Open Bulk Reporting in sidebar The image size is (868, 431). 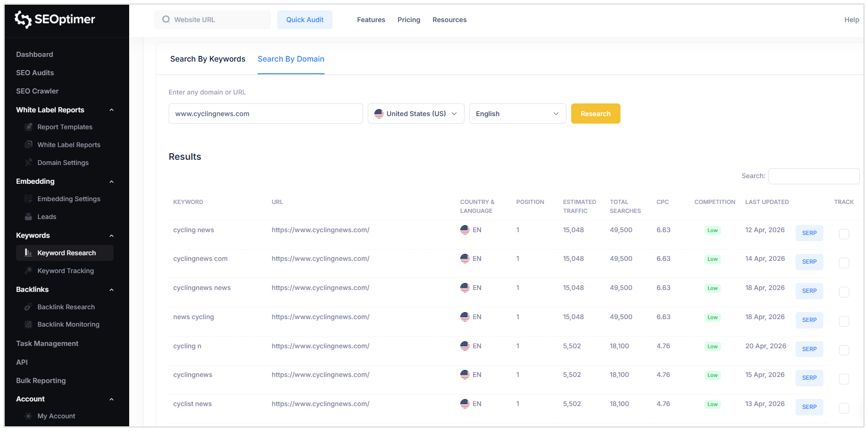[x=41, y=381]
